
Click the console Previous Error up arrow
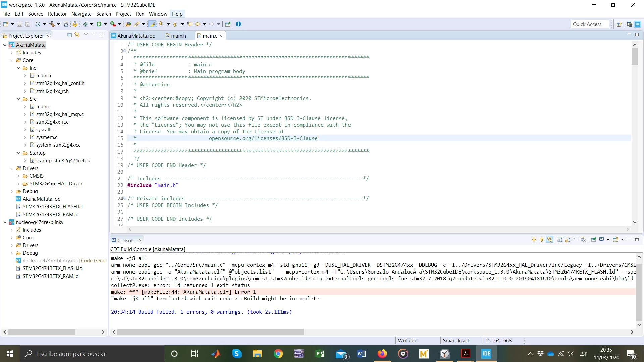tap(542, 239)
